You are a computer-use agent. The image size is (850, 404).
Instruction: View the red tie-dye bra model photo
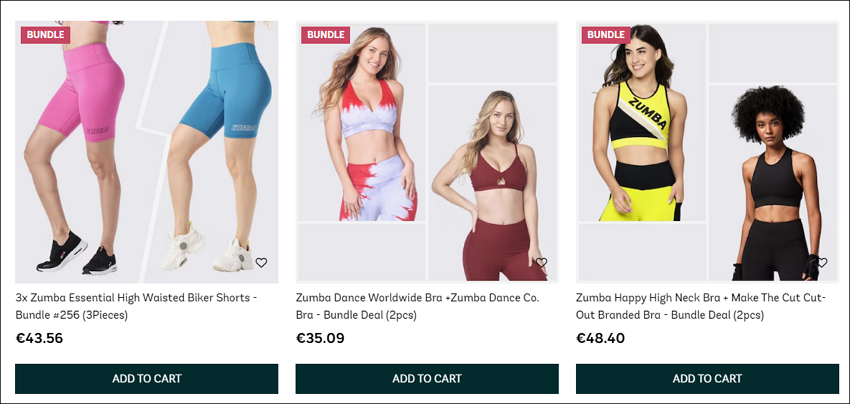(x=362, y=122)
